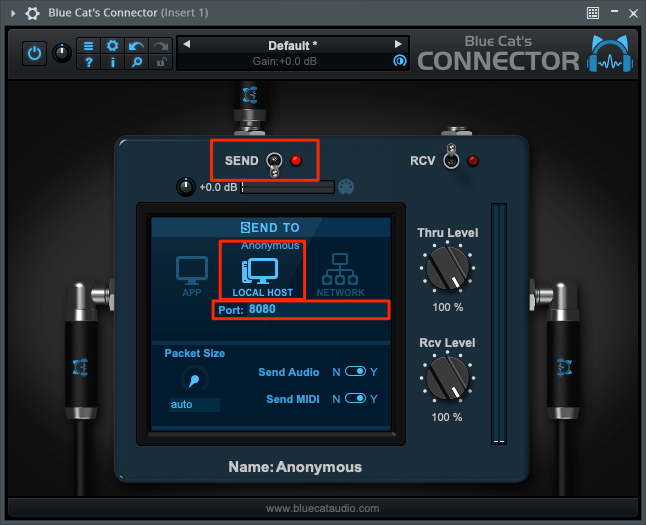This screenshot has height=525, width=646.
Task: Toggle the Send Audio switch
Action: (355, 372)
